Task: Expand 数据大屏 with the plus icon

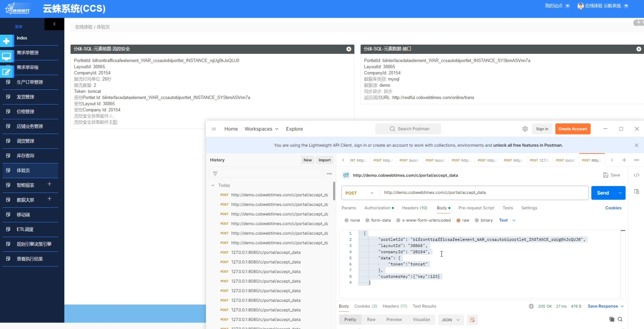Action: click(x=49, y=199)
